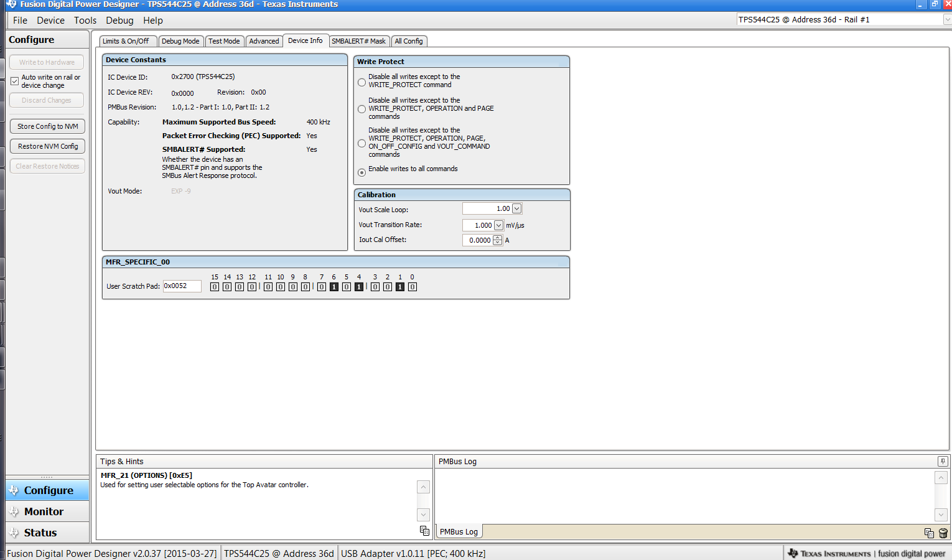The image size is (952, 560).
Task: Uncheck Auto write on rail or device change
Action: pos(14,81)
